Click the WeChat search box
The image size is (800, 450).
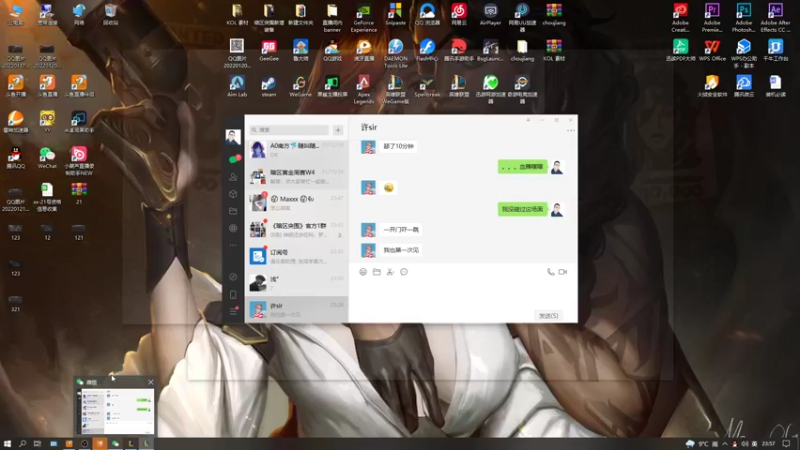[289, 130]
